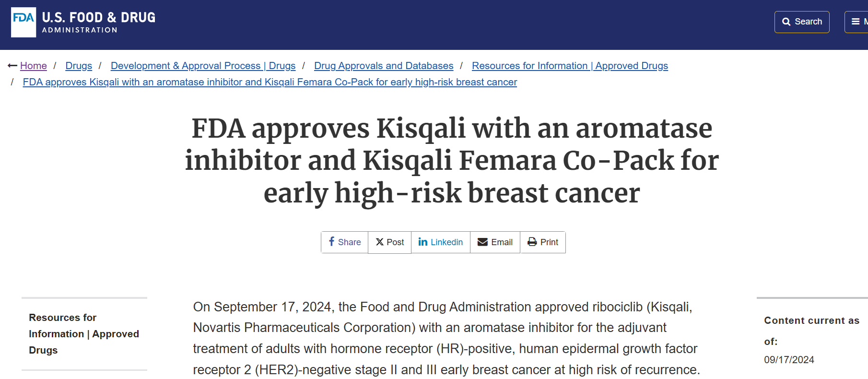This screenshot has height=379, width=868.
Task: Open Drug Approvals and Databases link
Action: coord(384,66)
